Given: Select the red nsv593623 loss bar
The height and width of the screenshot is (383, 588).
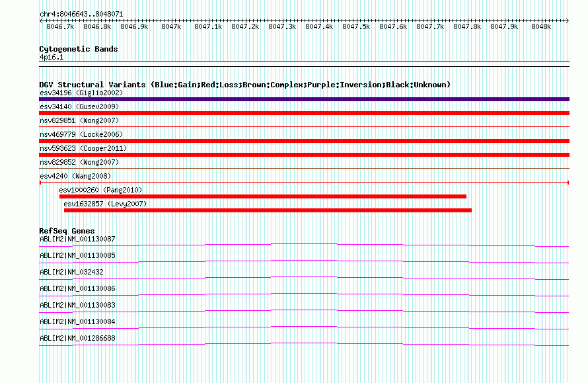Looking at the screenshot, I should [304, 155].
